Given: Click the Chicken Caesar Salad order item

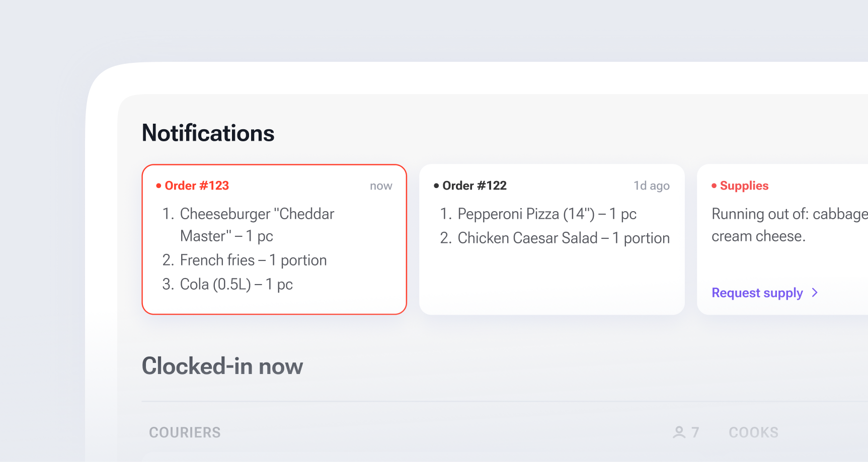Looking at the screenshot, I should [564, 238].
